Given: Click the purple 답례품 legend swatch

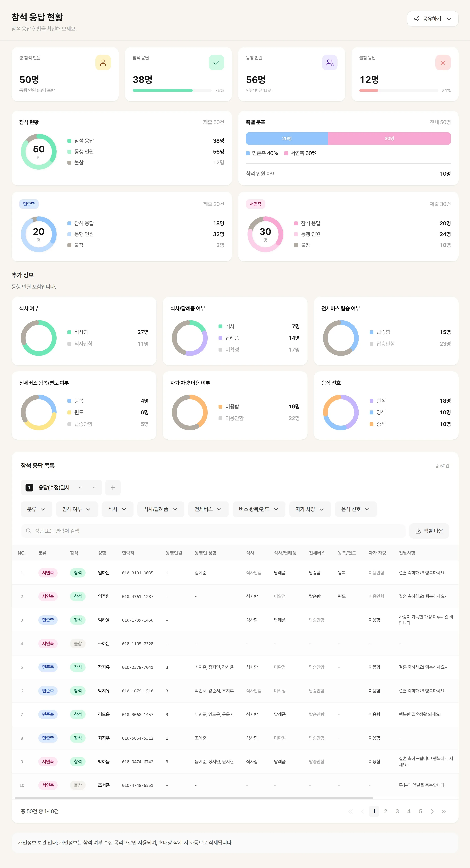Looking at the screenshot, I should click(220, 338).
